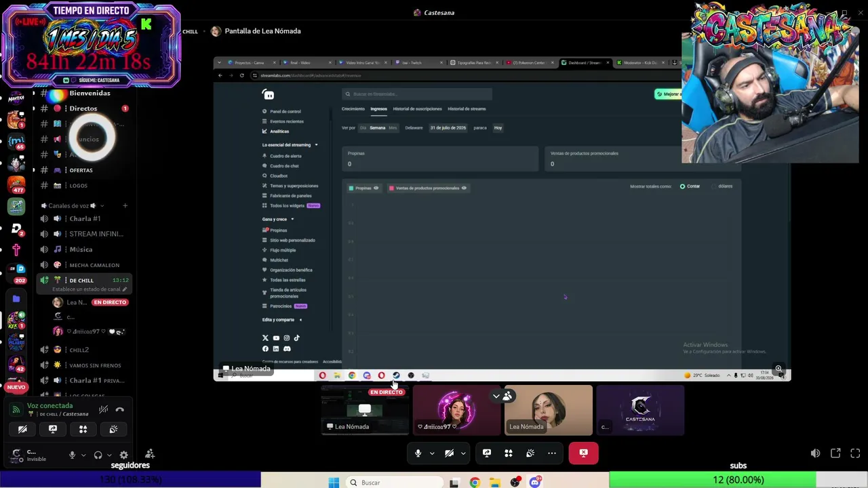This screenshot has width=868, height=488.
Task: Join the CHILL2 voice channel
Action: 84,350
